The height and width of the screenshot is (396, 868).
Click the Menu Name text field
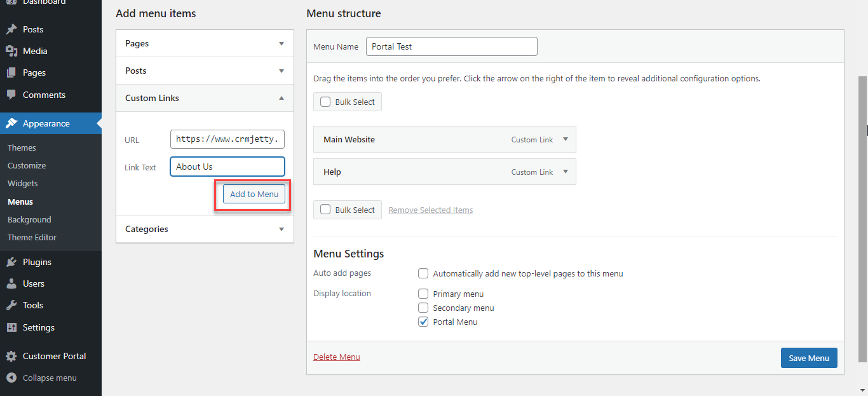[451, 46]
